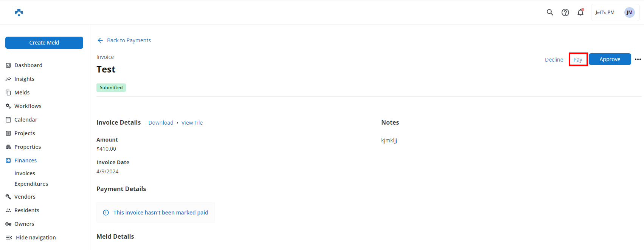Screen dimensions: 644x250
Task: Open the three-dots more options menu
Action: (x=638, y=59)
